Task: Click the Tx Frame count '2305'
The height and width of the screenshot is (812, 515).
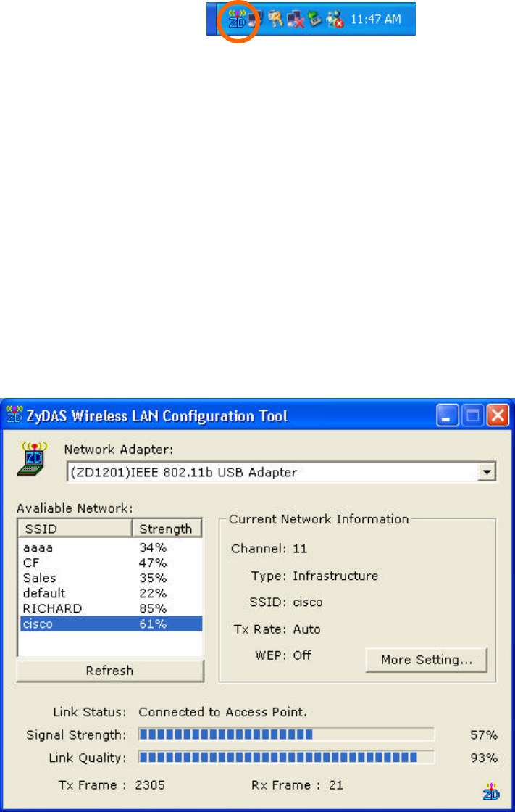Action: click(x=150, y=785)
